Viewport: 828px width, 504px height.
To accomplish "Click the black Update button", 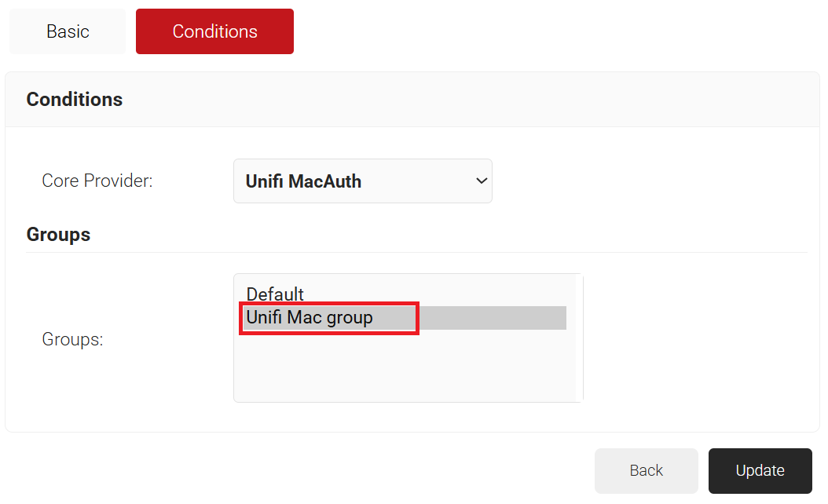I will 760,471.
